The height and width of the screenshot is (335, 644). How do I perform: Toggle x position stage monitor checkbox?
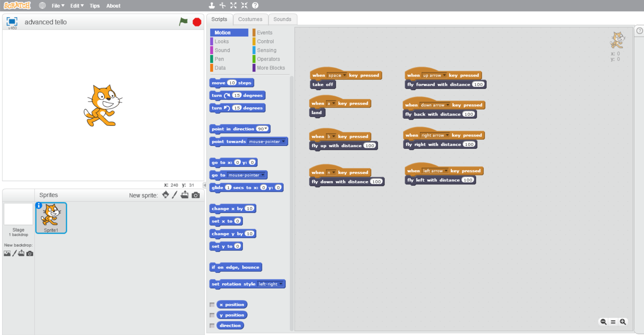pos(212,305)
